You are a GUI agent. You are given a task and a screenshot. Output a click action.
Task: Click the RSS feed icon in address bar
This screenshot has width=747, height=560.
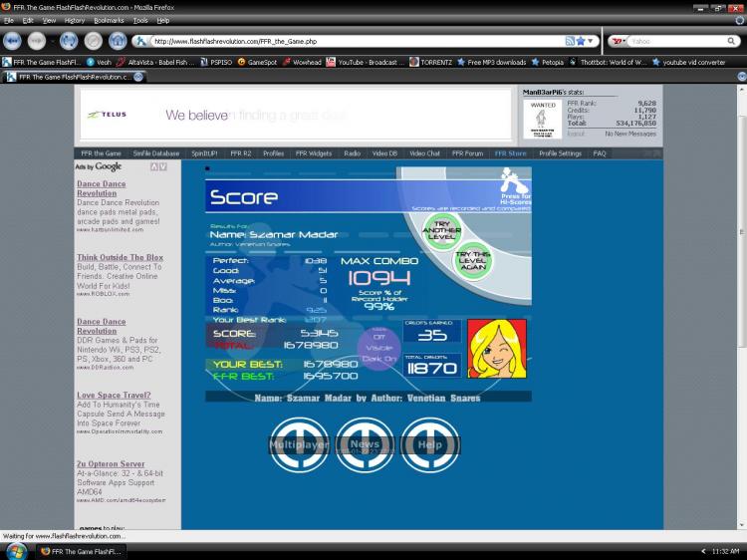point(570,41)
